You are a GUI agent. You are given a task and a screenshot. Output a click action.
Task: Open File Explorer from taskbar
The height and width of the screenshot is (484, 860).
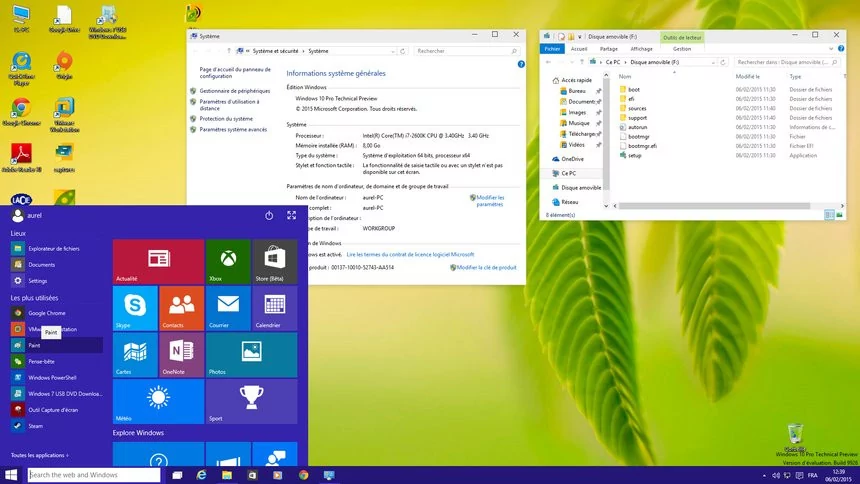(227, 475)
